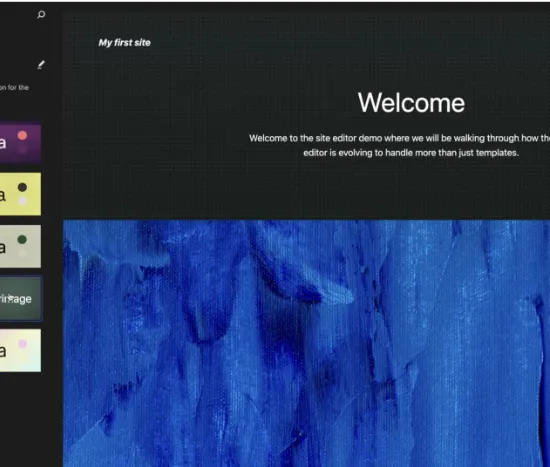Viewport: 550px width, 467px height.
Task: Open the search magnifier icon
Action: coord(41,15)
